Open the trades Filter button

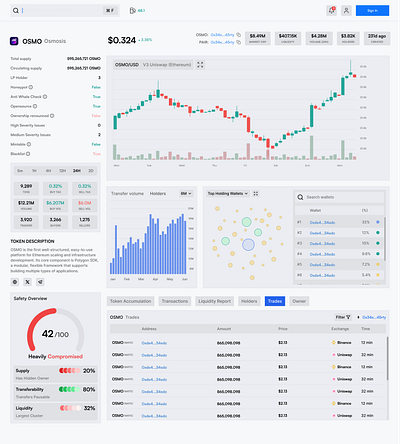pos(343,317)
